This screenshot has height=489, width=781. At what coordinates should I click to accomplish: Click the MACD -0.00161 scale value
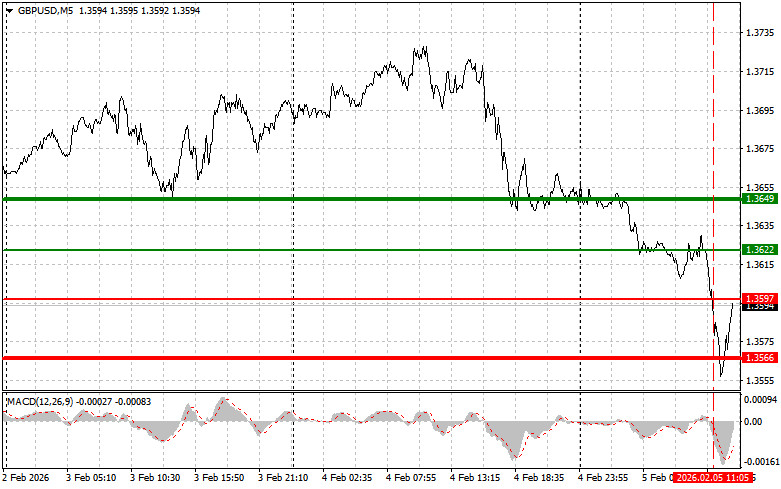click(x=760, y=462)
